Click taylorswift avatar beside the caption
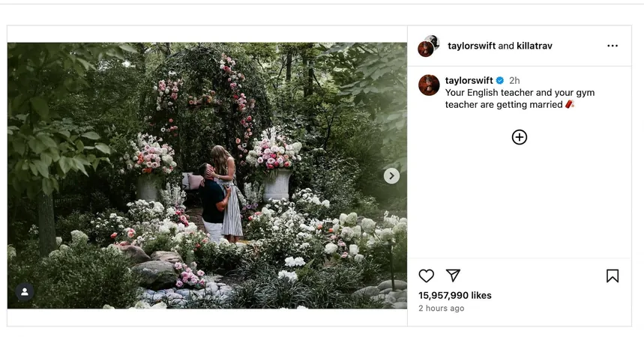Viewport: 644px width, 337px height. [x=429, y=85]
